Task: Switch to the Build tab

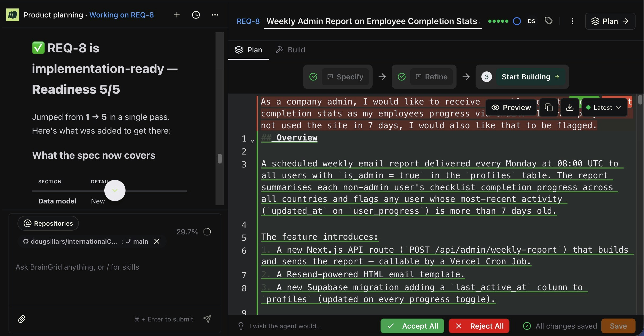Action: point(290,50)
